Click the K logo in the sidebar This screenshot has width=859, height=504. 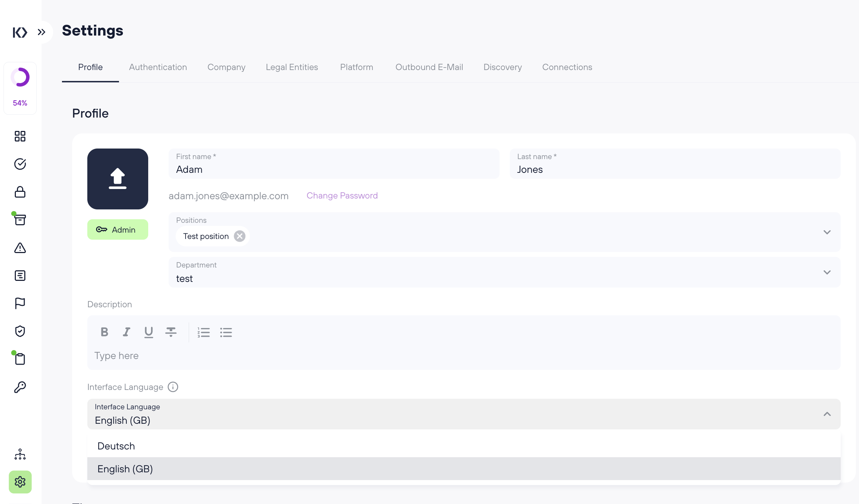click(20, 32)
